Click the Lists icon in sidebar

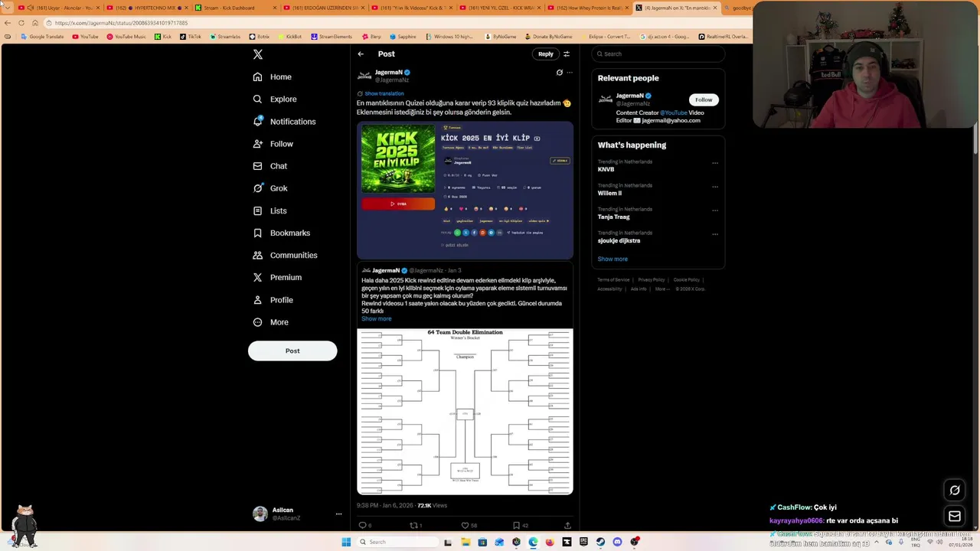(258, 210)
